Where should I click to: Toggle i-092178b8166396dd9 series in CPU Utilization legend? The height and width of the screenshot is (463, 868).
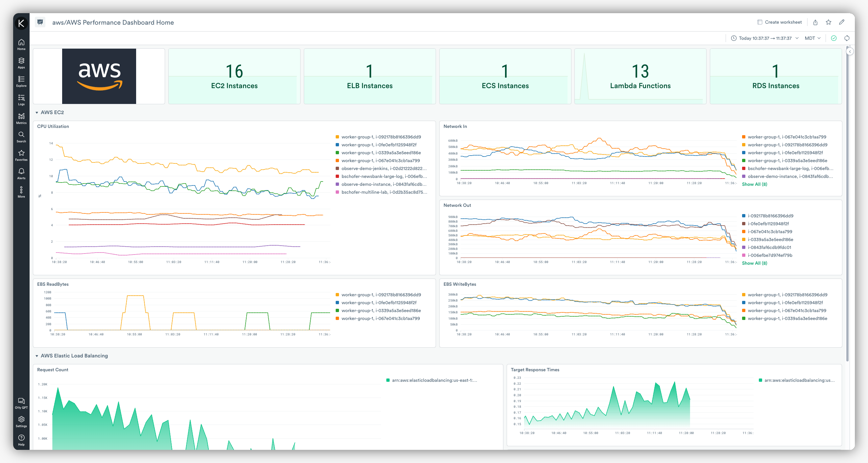click(378, 137)
